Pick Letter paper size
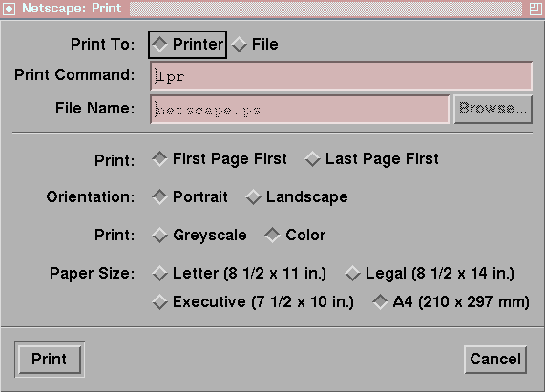 (240, 273)
